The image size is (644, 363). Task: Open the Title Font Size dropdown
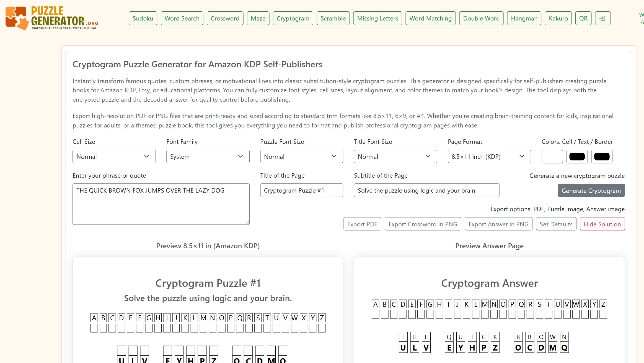(395, 156)
